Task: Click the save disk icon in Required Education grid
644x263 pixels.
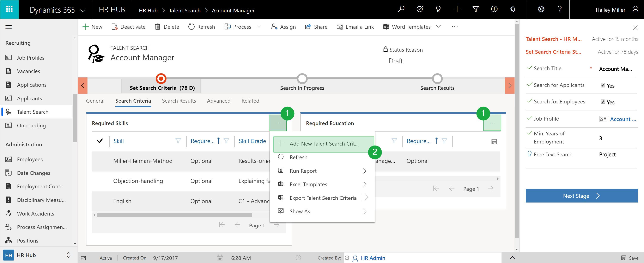Action: (x=494, y=141)
